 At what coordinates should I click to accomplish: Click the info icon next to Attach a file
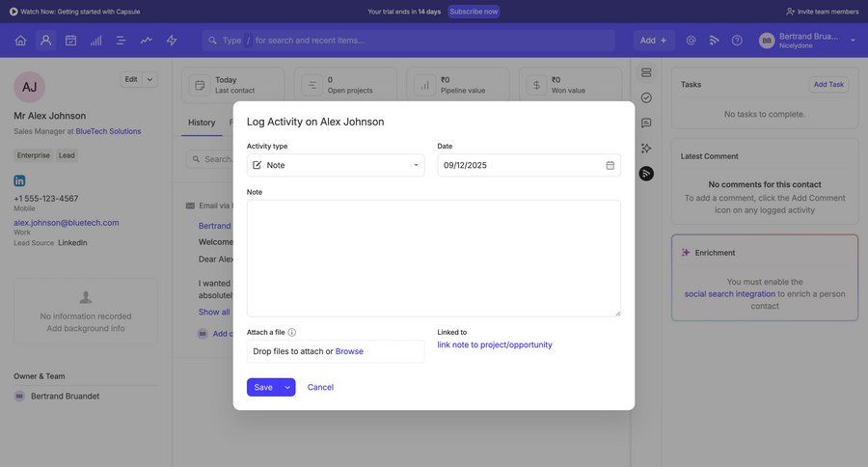point(292,332)
